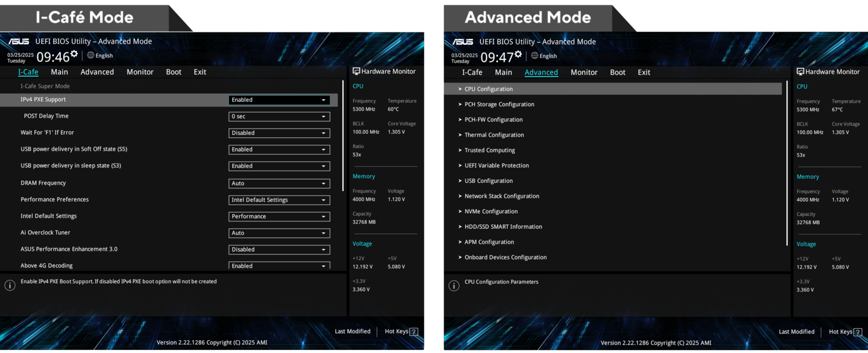Click English language label in I-Café Mode window
868x353 pixels.
[104, 55]
